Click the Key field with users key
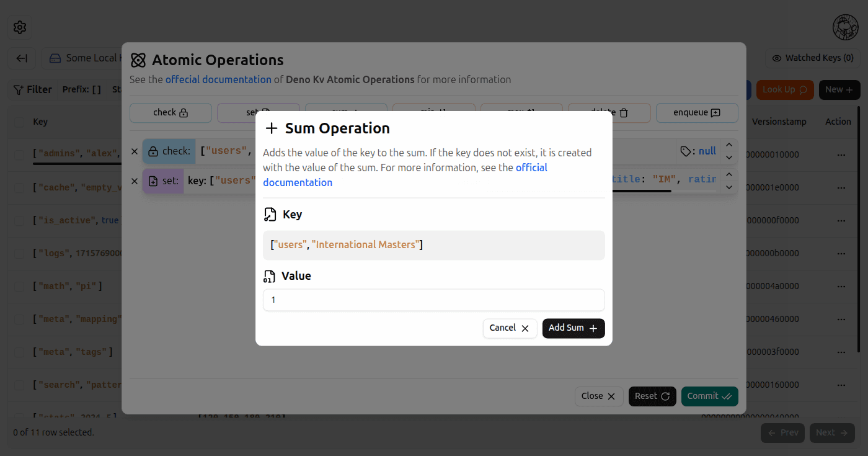Image resolution: width=868 pixels, height=456 pixels. (x=434, y=245)
